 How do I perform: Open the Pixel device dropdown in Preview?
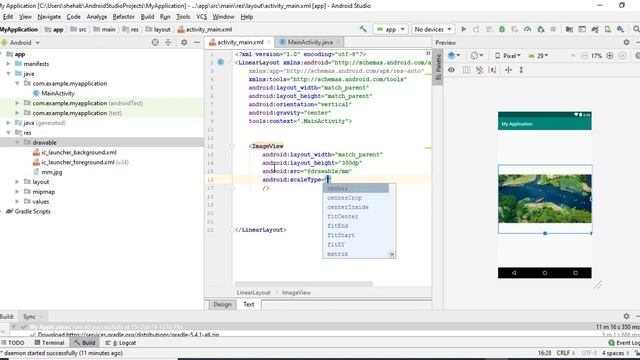508,56
